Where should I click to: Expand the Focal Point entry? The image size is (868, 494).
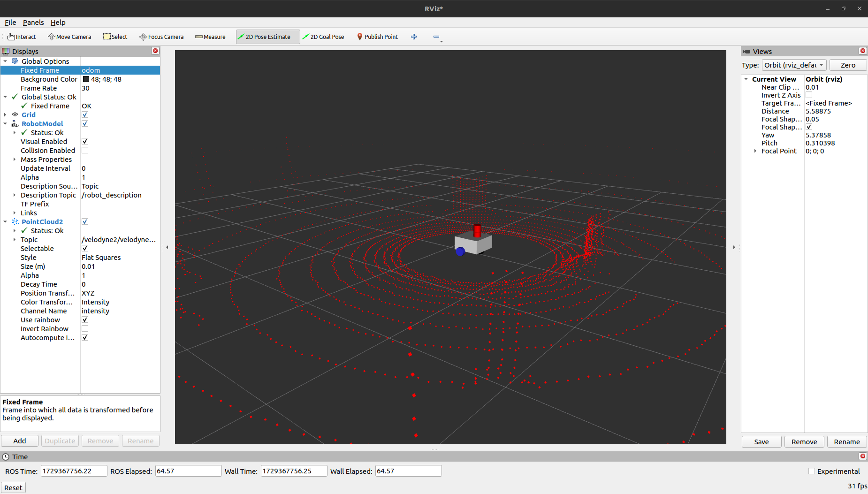pos(755,151)
